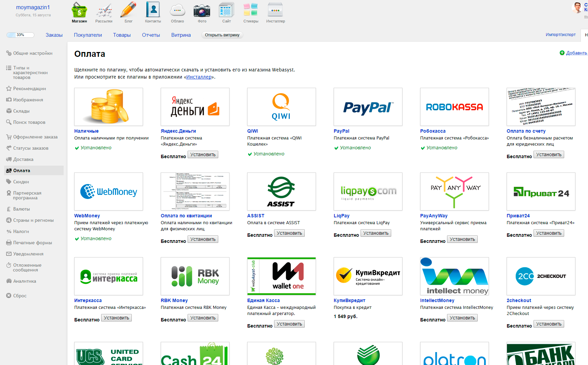This screenshot has width=588, height=365.
Task: Install the Приват24 plugin
Action: pos(549,233)
